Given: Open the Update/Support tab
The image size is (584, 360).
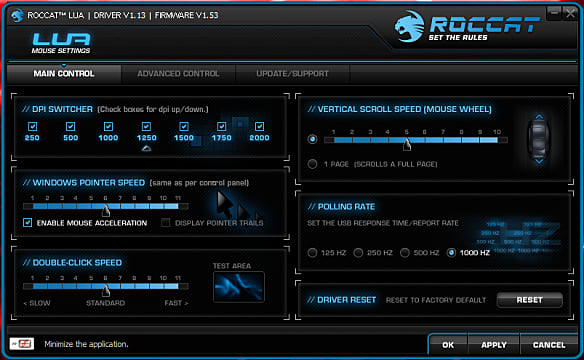Looking at the screenshot, I should coord(292,74).
